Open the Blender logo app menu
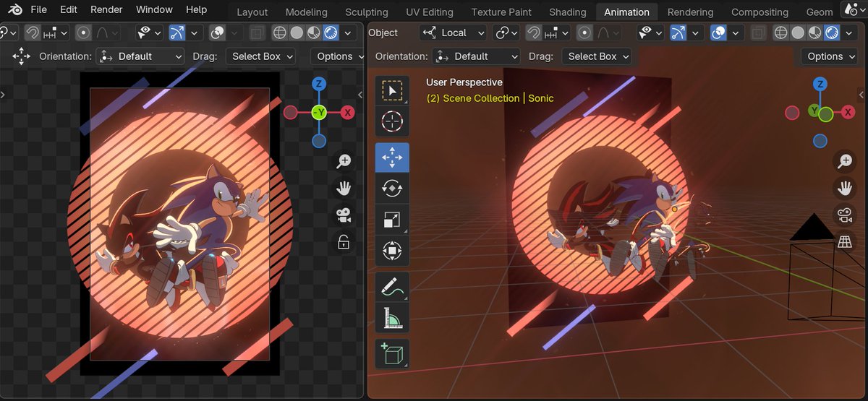Screen dimensions: 868x401 (13, 10)
